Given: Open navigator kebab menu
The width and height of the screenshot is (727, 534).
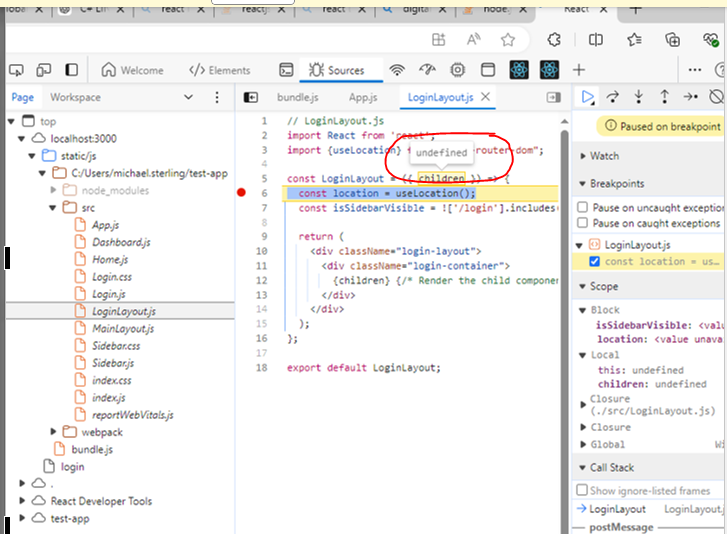Looking at the screenshot, I should (x=217, y=97).
